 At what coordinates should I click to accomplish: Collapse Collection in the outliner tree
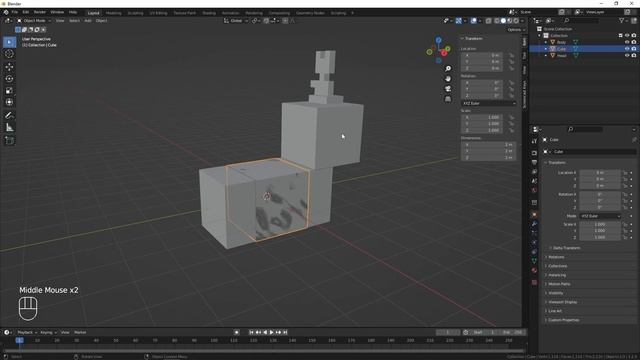tap(540, 36)
